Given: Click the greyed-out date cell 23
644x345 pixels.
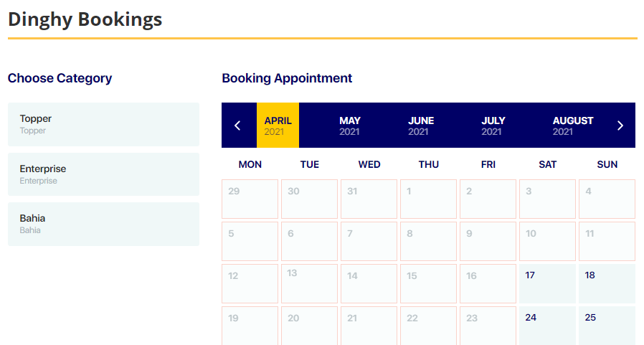Looking at the screenshot, I should (x=488, y=325).
